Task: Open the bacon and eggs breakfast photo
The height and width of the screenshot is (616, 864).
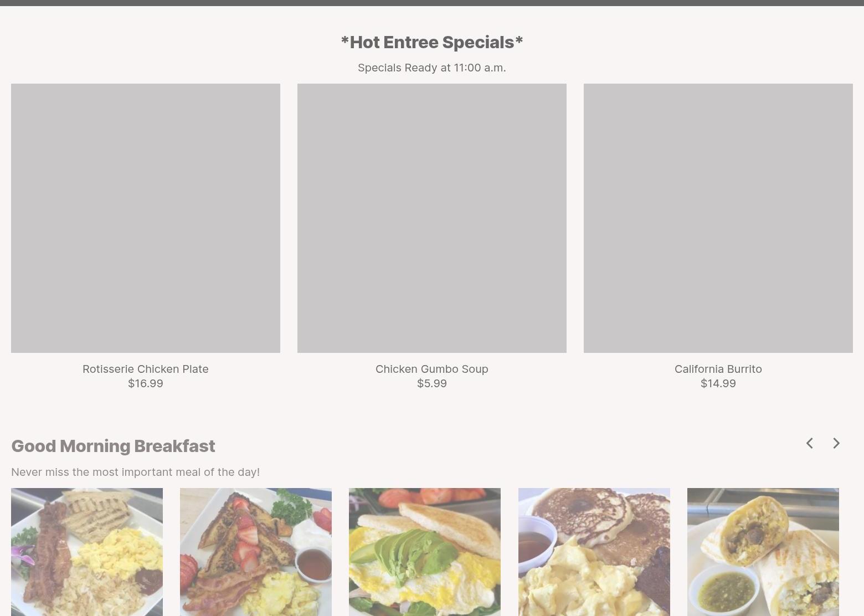Action: [87, 552]
